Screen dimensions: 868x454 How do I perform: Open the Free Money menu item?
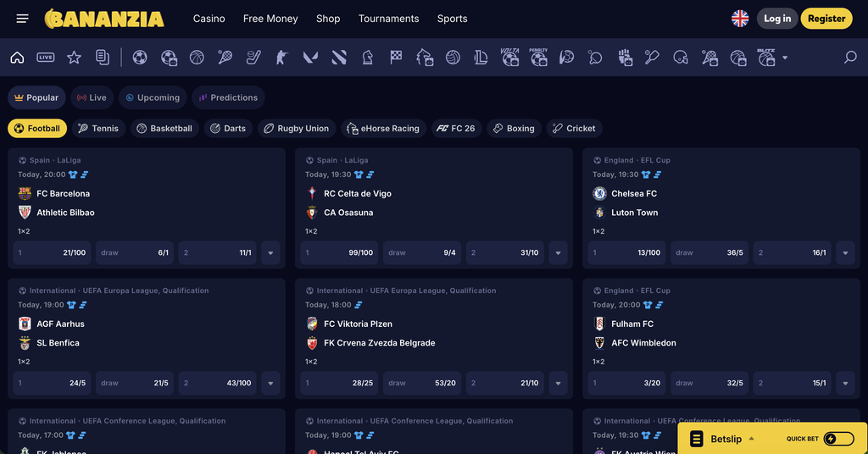pyautogui.click(x=270, y=19)
